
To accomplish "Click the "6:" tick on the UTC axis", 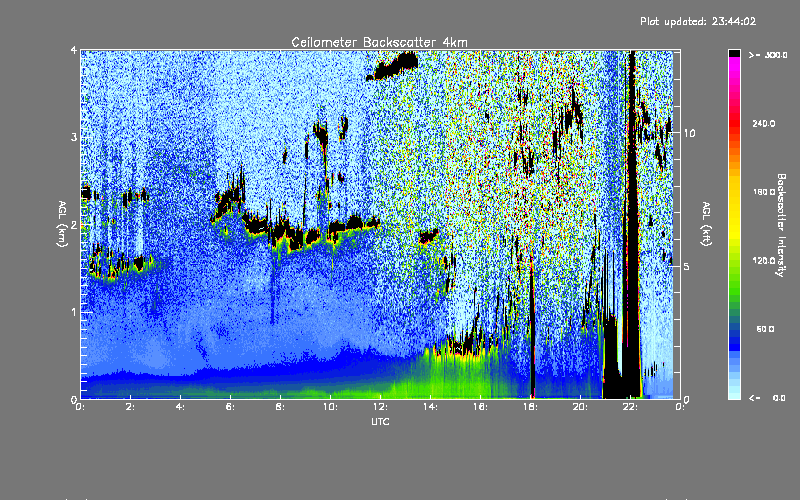I will coord(231,407).
